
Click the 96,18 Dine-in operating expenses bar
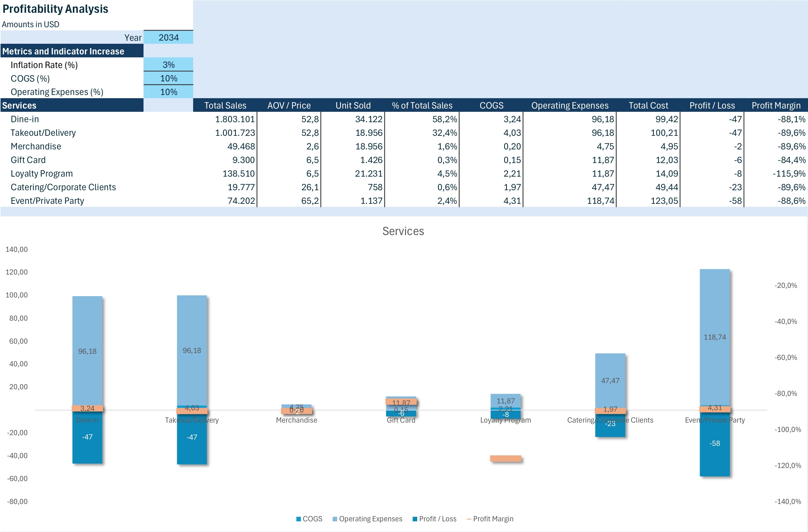(x=87, y=351)
